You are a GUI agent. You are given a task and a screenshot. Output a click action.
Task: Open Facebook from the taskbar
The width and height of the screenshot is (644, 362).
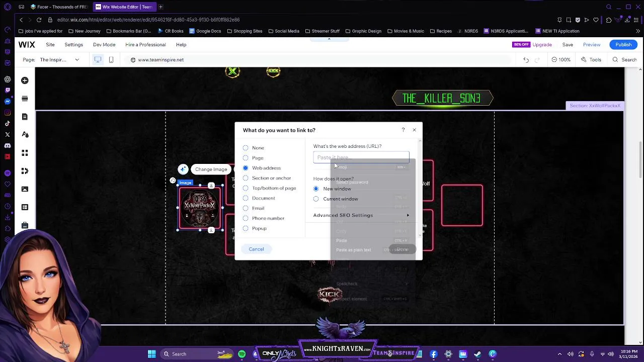click(x=434, y=354)
